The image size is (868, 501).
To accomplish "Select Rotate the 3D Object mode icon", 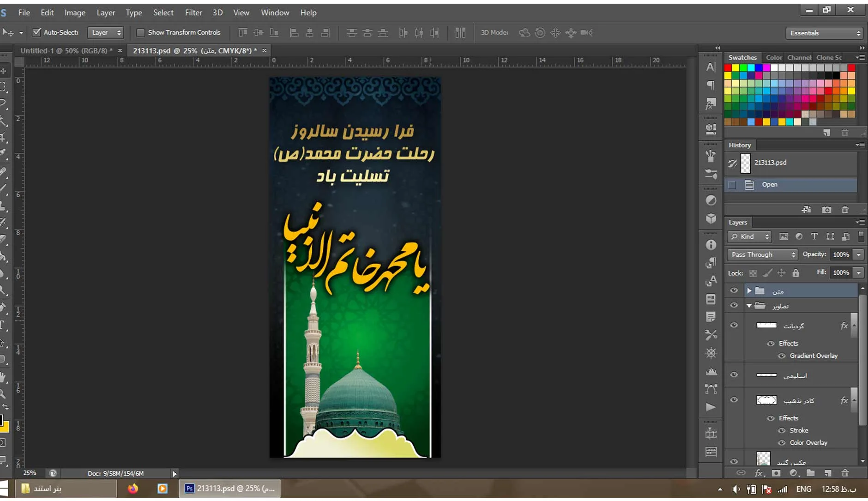I will click(x=524, y=32).
